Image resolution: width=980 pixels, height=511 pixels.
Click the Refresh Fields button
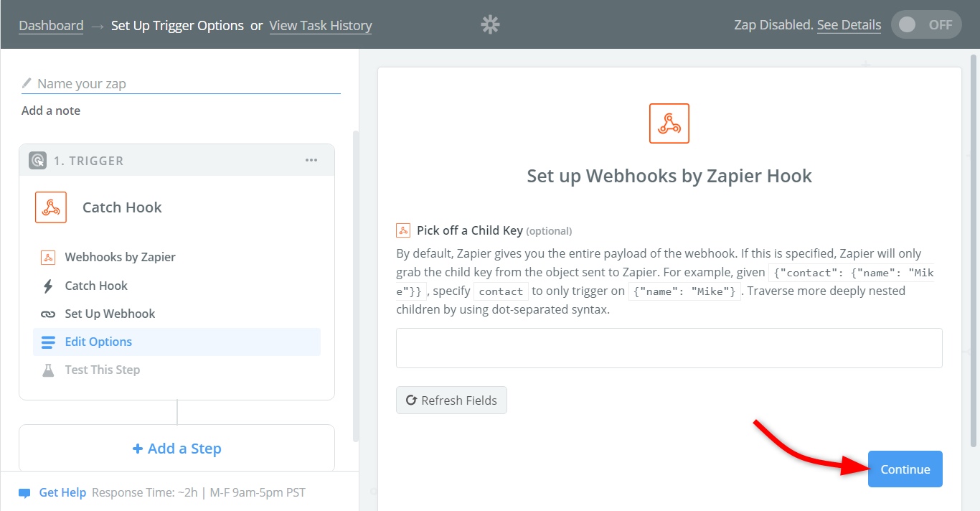tap(451, 400)
